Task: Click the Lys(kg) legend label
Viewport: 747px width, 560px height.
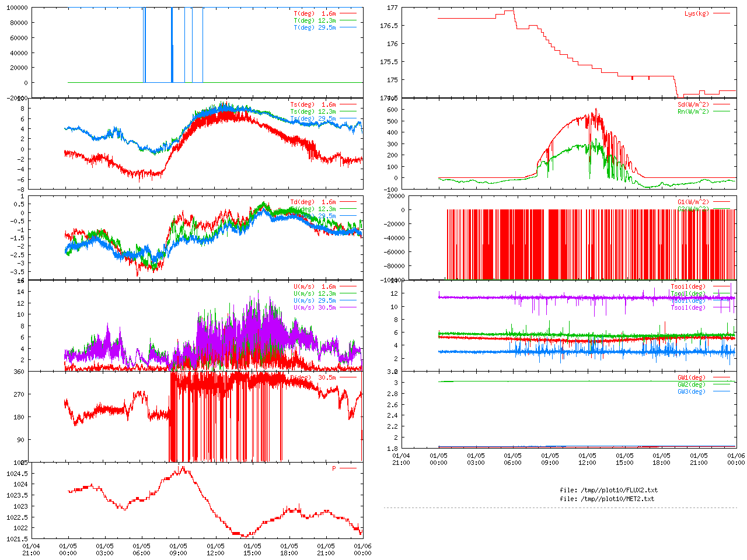Action: pos(696,13)
